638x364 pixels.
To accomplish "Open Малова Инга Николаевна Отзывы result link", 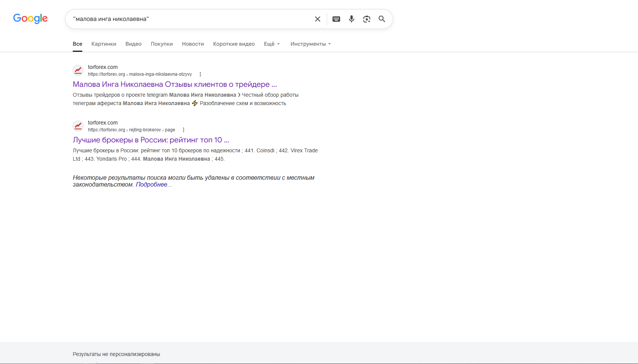I will [x=175, y=84].
